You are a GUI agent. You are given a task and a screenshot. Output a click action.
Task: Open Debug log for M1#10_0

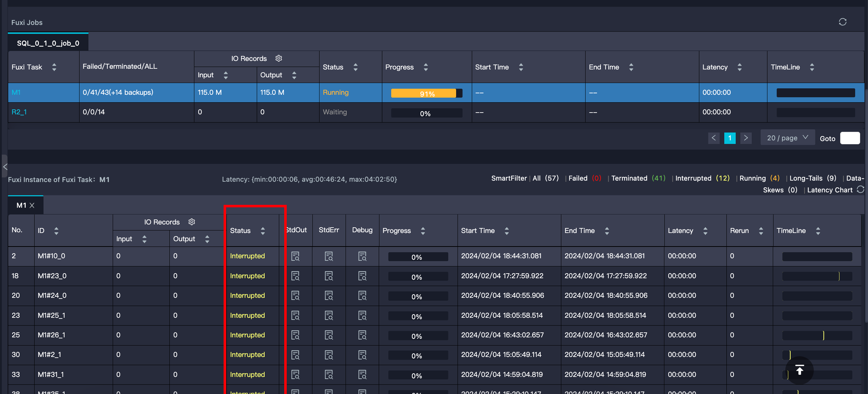362,256
